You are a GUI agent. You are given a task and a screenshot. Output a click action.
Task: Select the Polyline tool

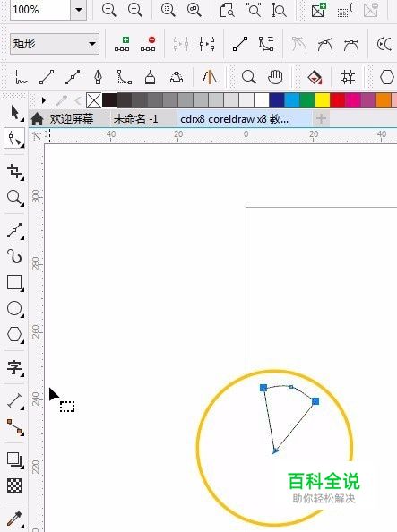click(x=150, y=77)
